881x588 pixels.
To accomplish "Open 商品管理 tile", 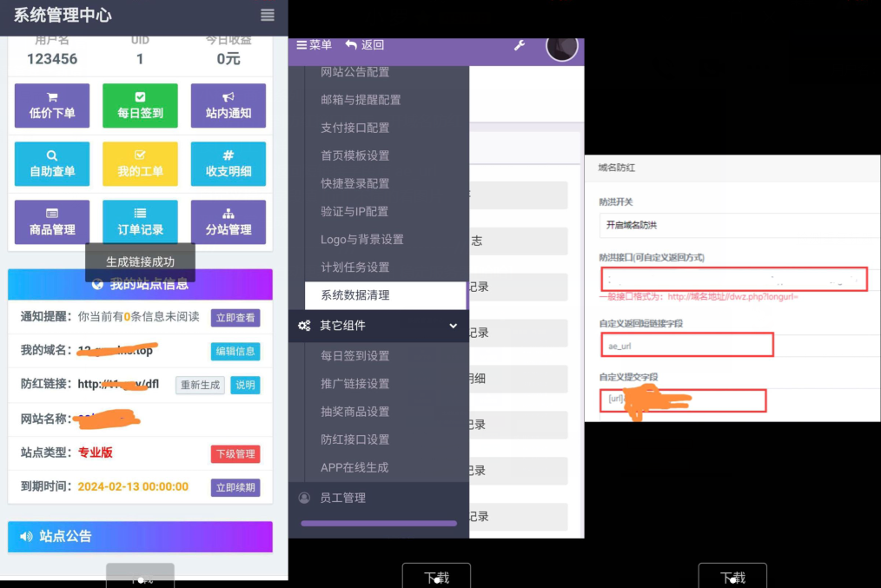I will pyautogui.click(x=52, y=221).
